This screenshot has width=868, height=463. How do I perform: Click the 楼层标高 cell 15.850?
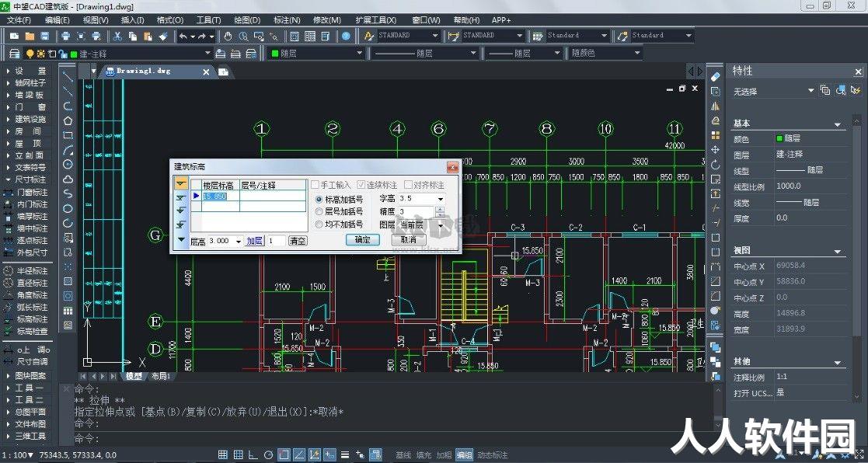point(221,196)
